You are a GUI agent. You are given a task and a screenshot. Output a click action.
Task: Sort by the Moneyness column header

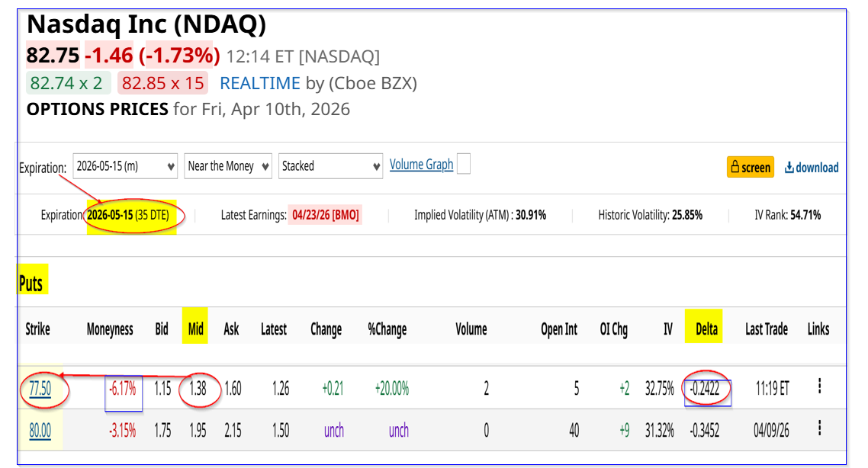click(x=110, y=329)
